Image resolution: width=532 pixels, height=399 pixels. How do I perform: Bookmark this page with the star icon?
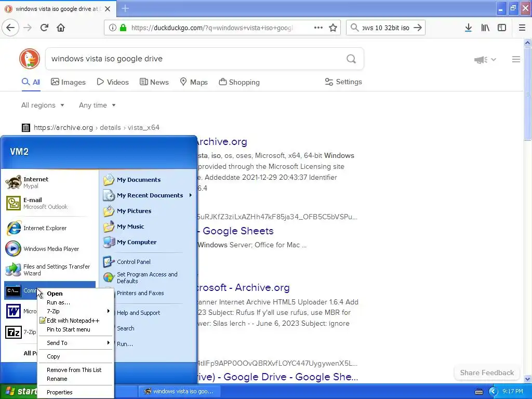(x=333, y=28)
